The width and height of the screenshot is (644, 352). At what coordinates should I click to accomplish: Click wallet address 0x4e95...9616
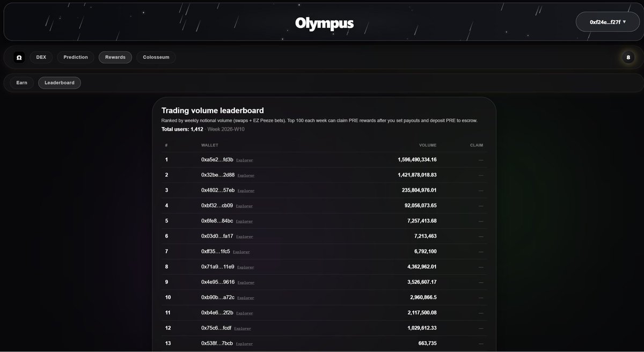pyautogui.click(x=218, y=282)
